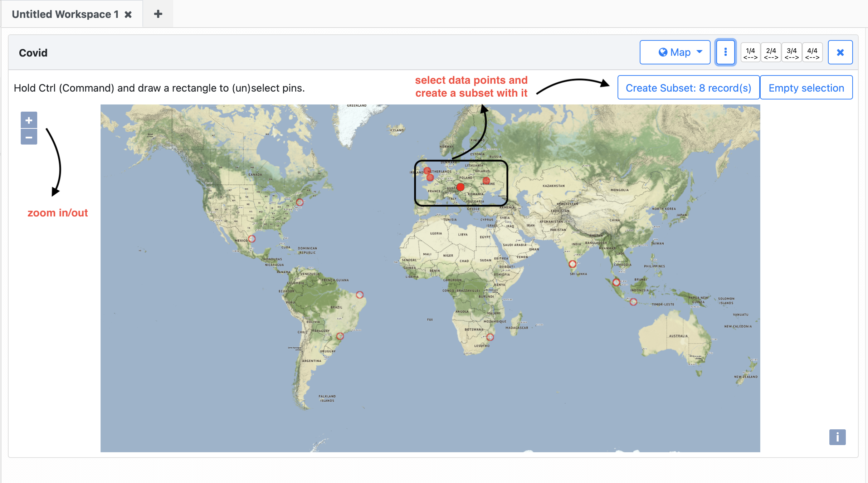Click the pin near Mozambique coast

coord(490,337)
